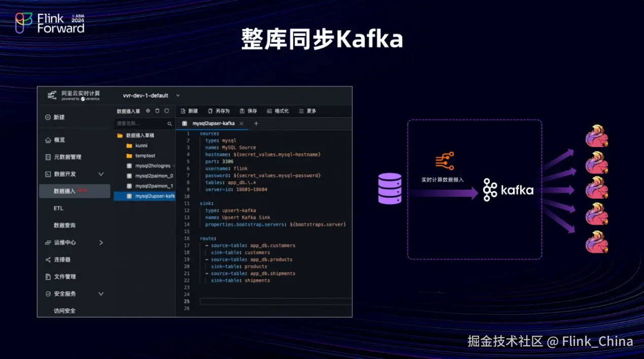Screen dimensions: 644x359
Task: Open 概览 via its home icon
Action: pos(48,140)
